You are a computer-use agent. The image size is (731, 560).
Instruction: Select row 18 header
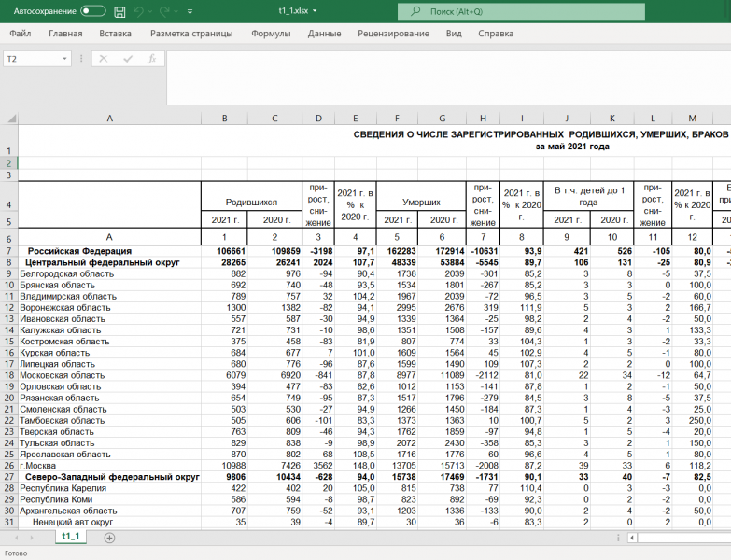point(8,375)
